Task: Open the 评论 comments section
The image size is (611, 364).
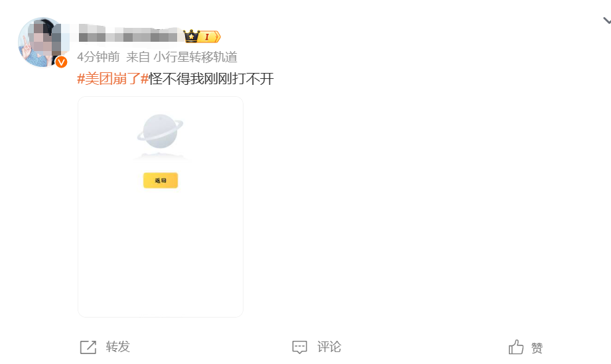Action: pyautogui.click(x=329, y=347)
